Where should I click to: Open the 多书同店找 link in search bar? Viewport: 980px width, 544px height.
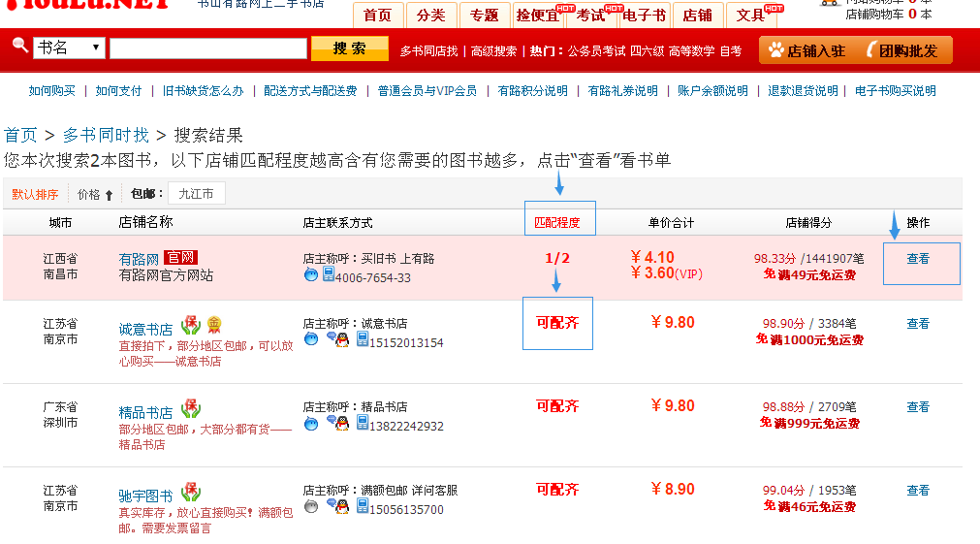click(x=428, y=51)
